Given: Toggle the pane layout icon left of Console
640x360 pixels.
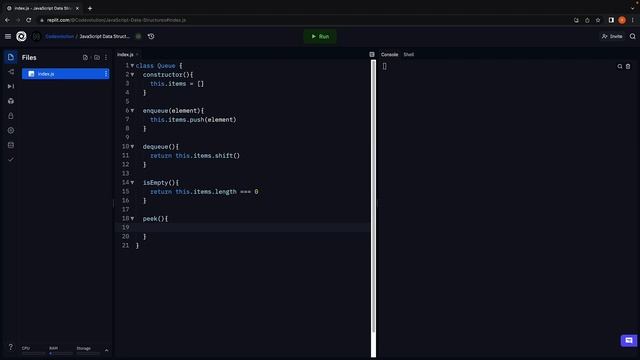Looking at the screenshot, I should tap(372, 54).
